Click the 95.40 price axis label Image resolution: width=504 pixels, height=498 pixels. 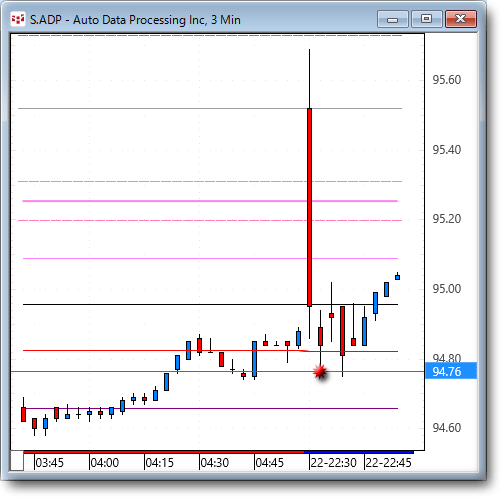coord(447,150)
